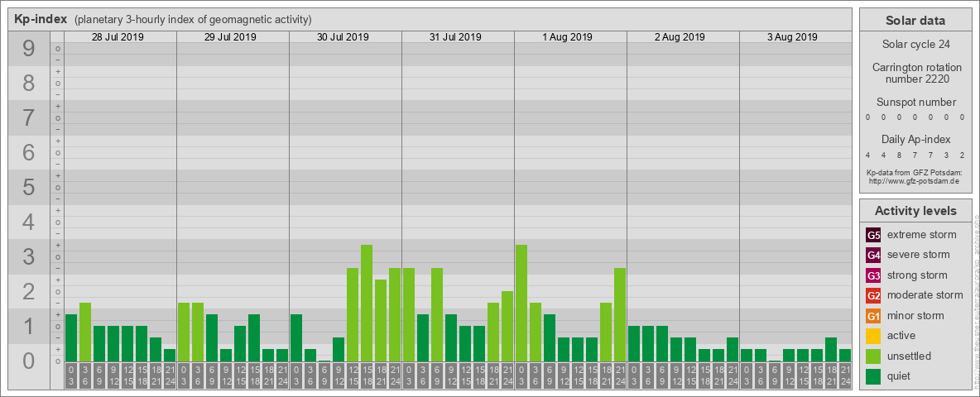The image size is (980, 397).
Task: Click the G3 strong storm icon
Action: [873, 275]
